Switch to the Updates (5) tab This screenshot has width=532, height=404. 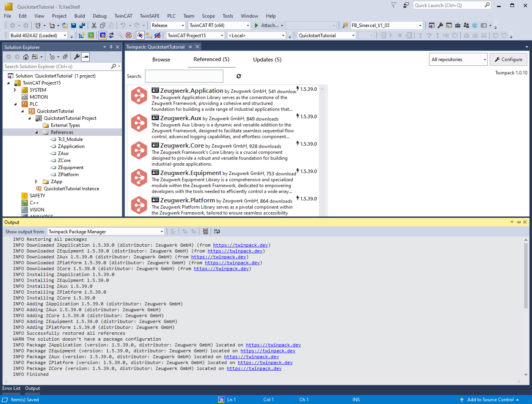[x=267, y=59]
